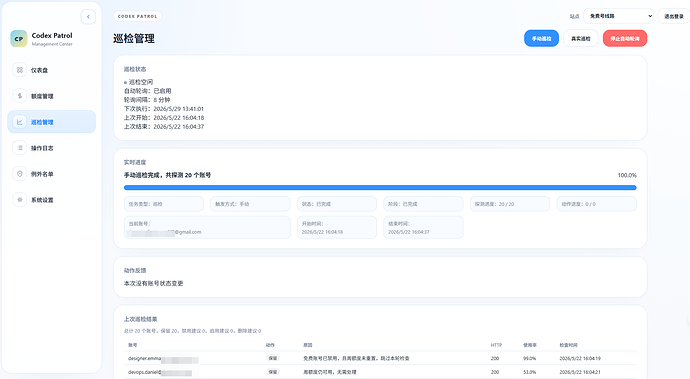Click check time 2026/5/22 16:04:19
The image size is (690, 379).
[580, 358]
